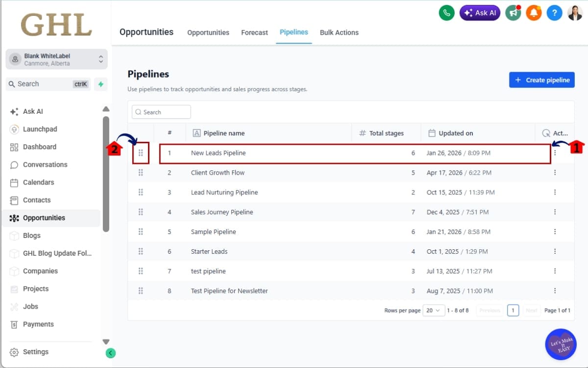Click the pipelines table Search field
Screen dimensions: 588x368
(x=161, y=112)
